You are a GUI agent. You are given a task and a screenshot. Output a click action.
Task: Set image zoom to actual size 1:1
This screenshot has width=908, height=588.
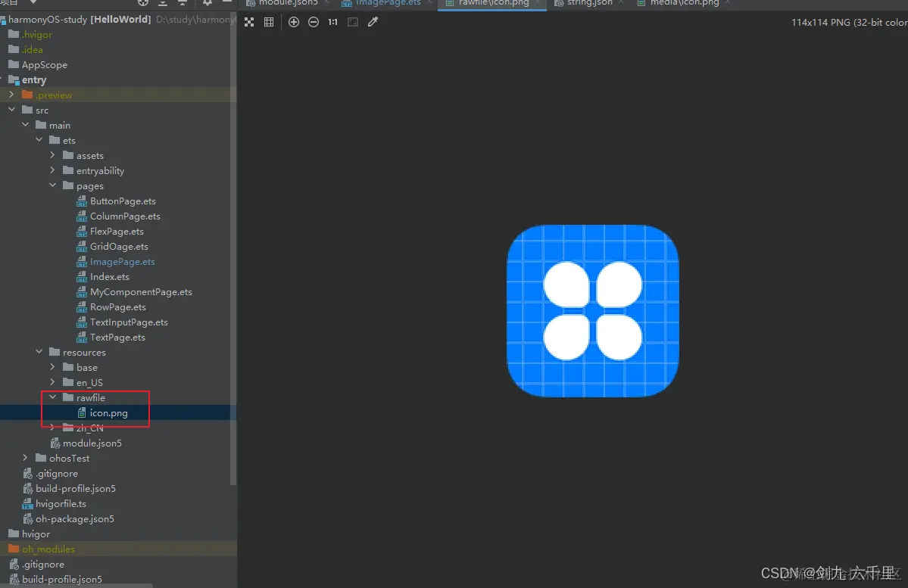tap(333, 22)
